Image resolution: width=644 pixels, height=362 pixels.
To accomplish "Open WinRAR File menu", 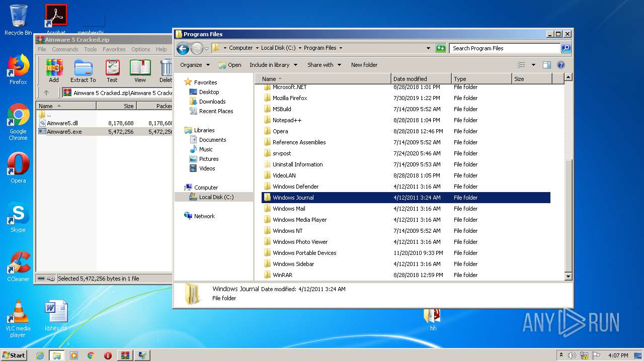I will [42, 49].
